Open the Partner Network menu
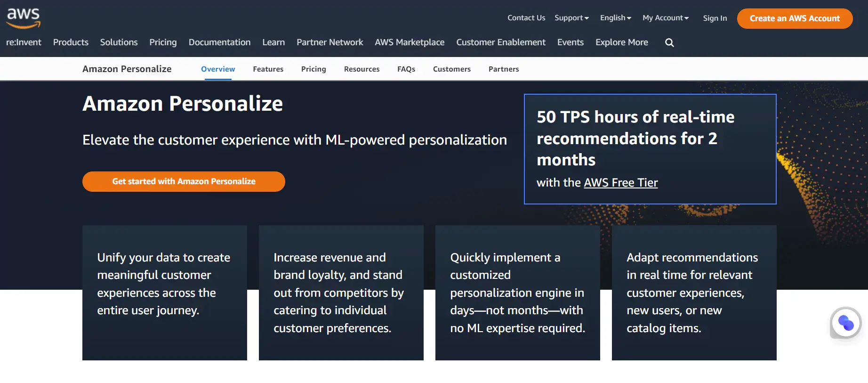This screenshot has height=383, width=868. [330, 42]
